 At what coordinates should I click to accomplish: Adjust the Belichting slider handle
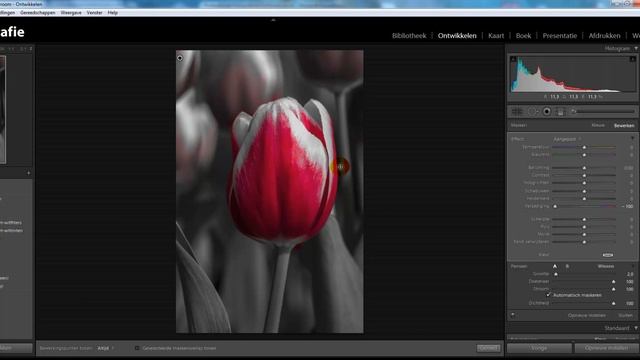(x=584, y=168)
